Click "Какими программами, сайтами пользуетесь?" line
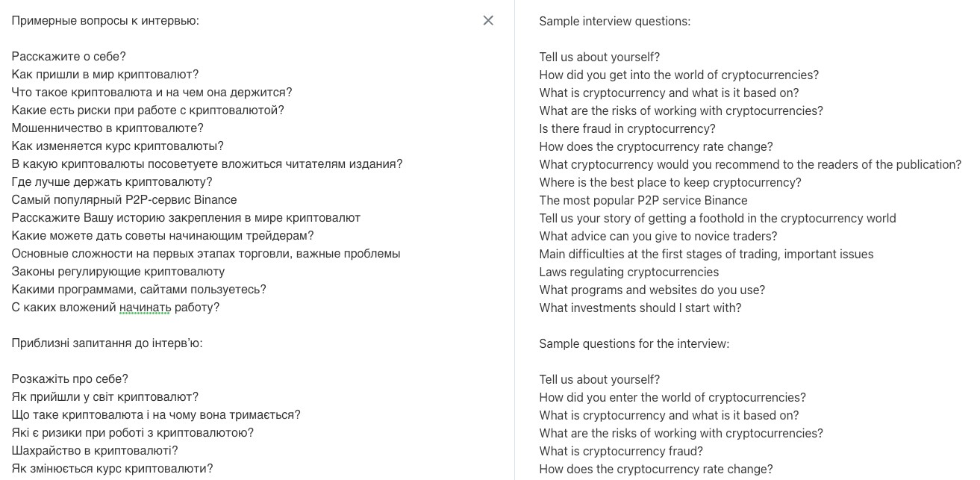 pyautogui.click(x=139, y=290)
